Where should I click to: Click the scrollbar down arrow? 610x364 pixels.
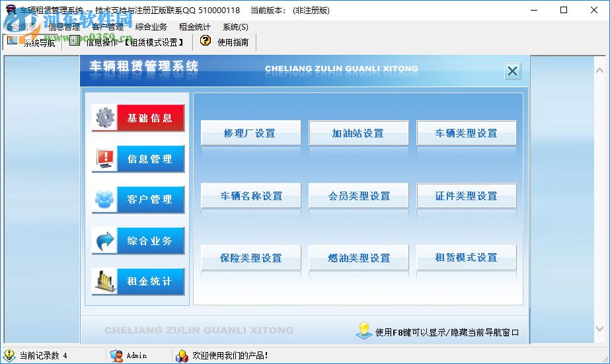(x=599, y=328)
